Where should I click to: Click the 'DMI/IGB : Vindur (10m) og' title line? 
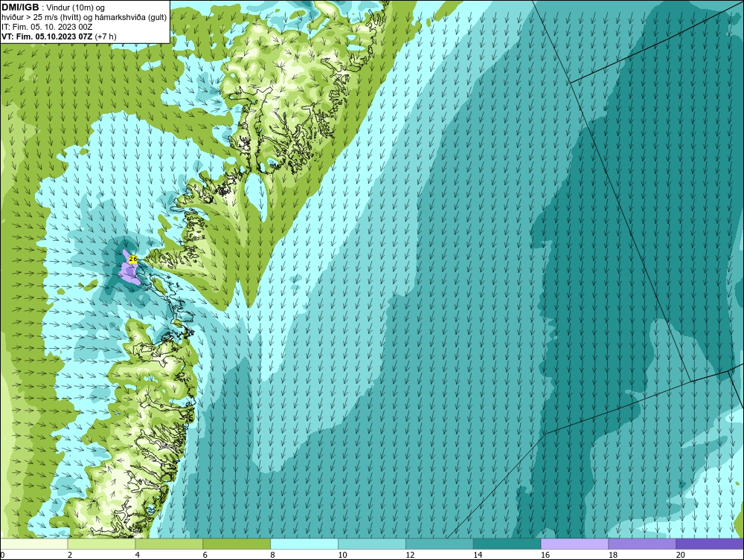(53, 7)
